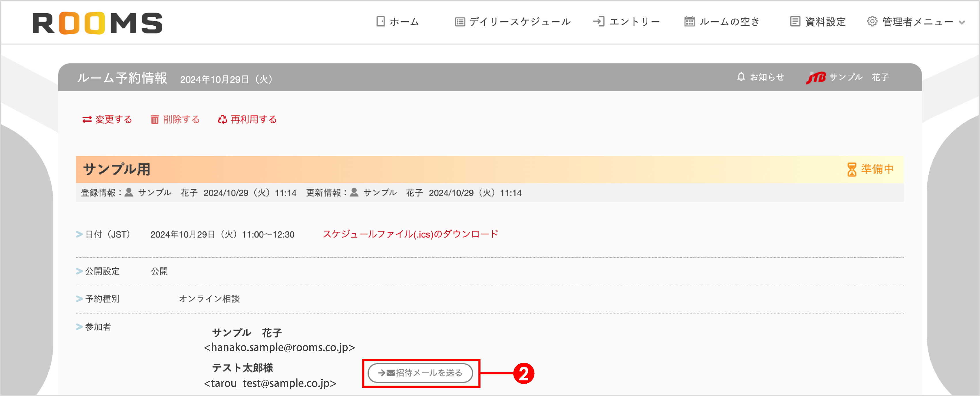
Task: Click the entry arrow icon in the nav
Action: 599,22
